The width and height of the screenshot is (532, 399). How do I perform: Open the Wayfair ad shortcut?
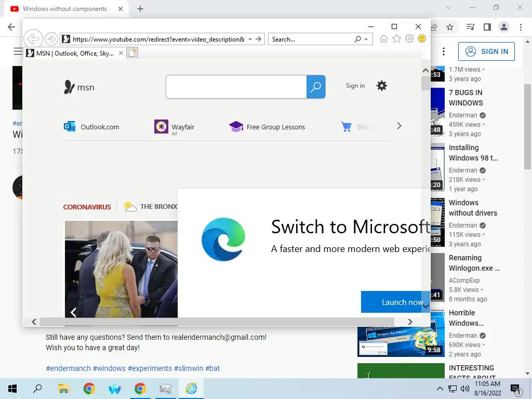click(x=175, y=127)
